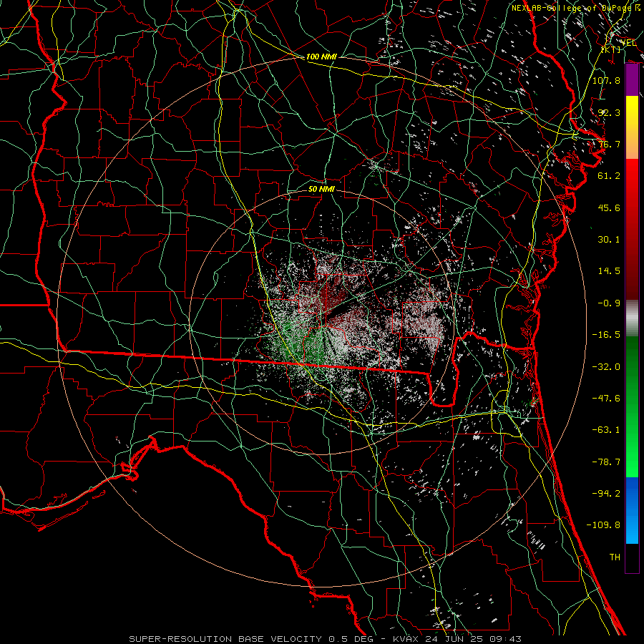This screenshot has height=644, width=644.
Task: Click the -16.5 scale value
Action: click(606, 335)
